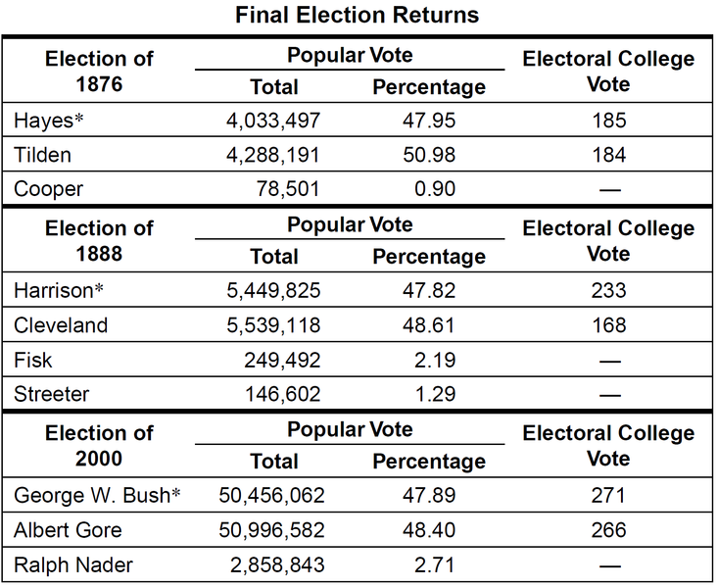Click the Election of 2000 header
Screen dimensions: 717x588
point(99,446)
